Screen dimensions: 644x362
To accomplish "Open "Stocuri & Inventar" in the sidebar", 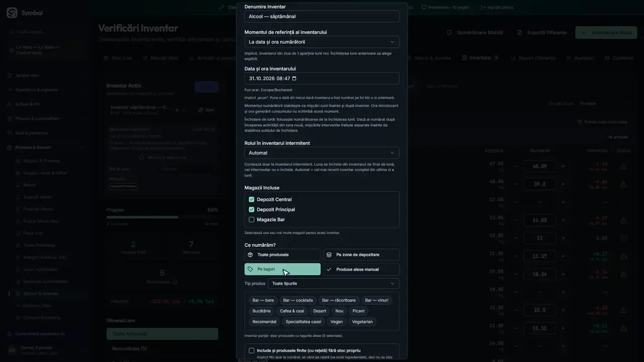I will coord(41,294).
